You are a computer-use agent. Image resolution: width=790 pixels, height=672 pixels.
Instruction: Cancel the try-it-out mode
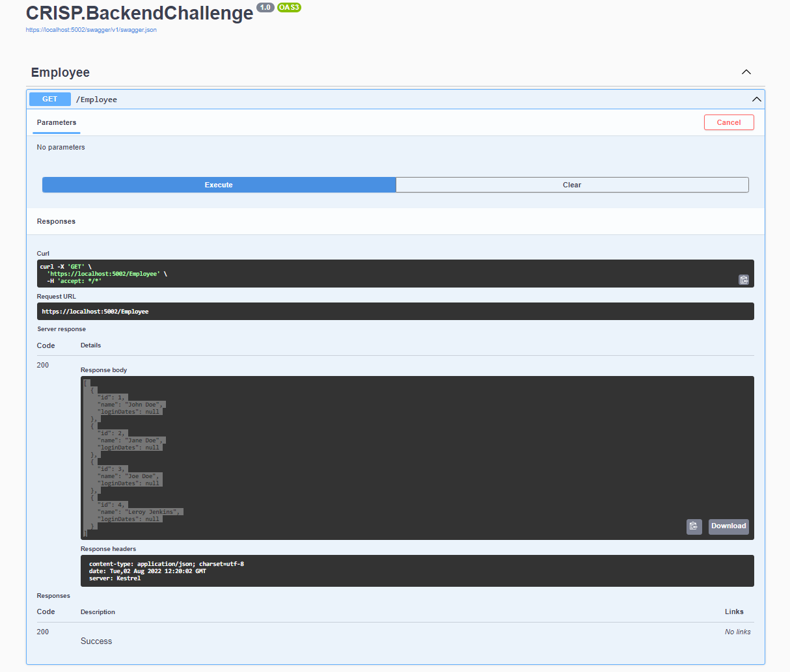pos(729,122)
